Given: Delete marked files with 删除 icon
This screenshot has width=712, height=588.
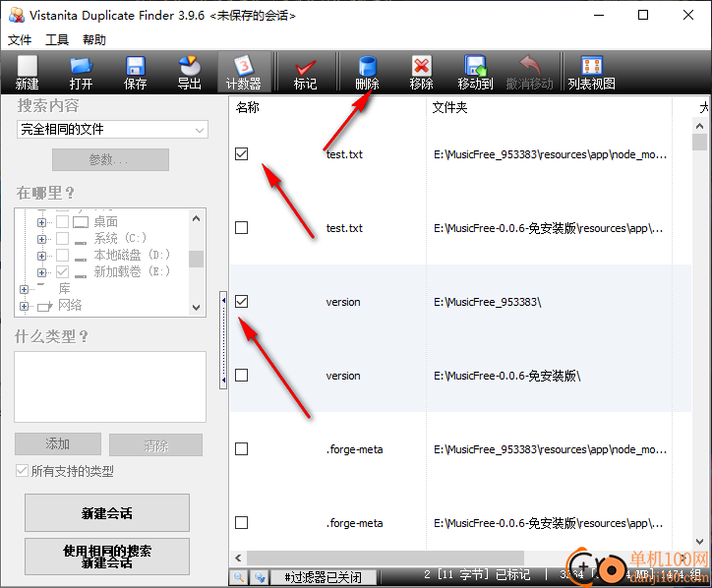Looking at the screenshot, I should tap(367, 73).
